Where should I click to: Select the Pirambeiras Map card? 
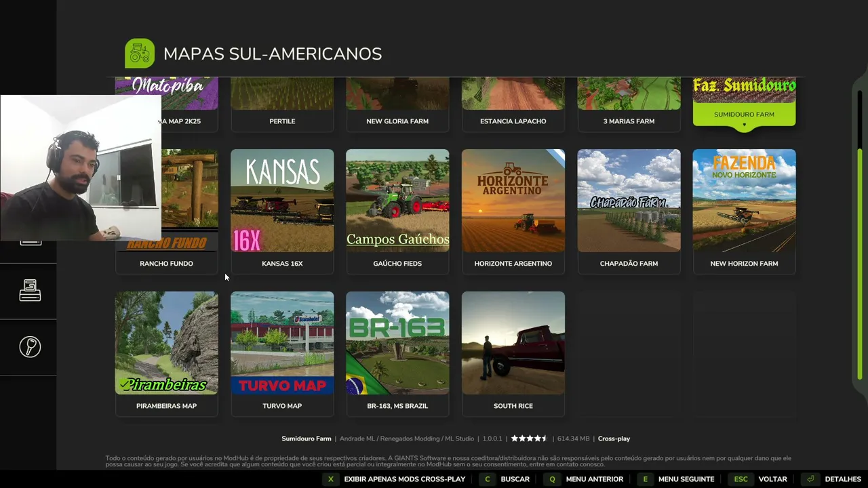click(x=167, y=354)
